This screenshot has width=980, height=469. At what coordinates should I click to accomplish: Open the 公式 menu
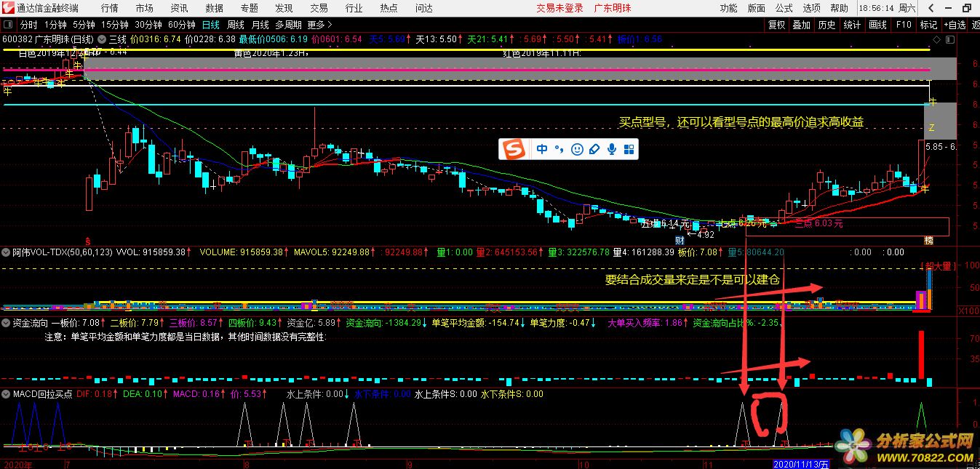coord(784,8)
